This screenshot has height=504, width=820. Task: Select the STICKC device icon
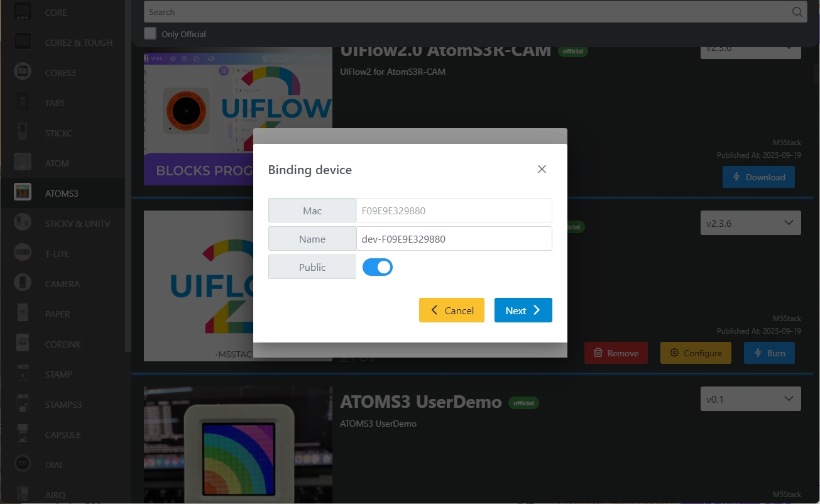23,133
